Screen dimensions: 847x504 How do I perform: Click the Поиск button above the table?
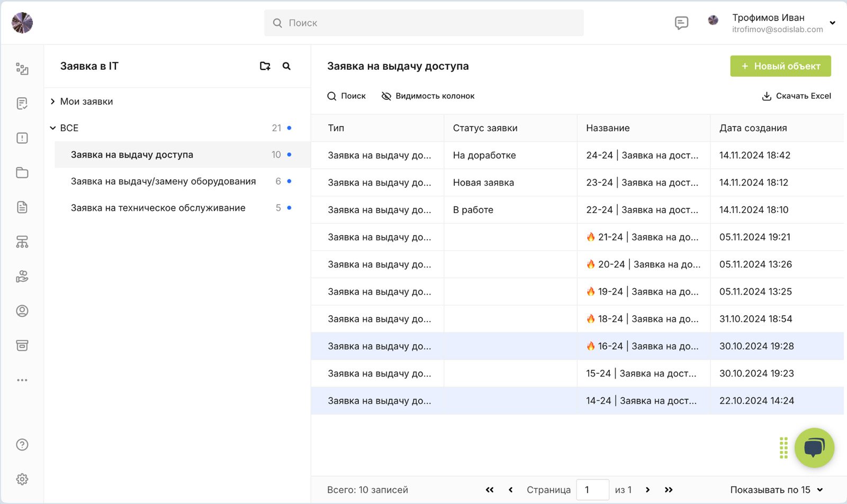click(x=346, y=96)
